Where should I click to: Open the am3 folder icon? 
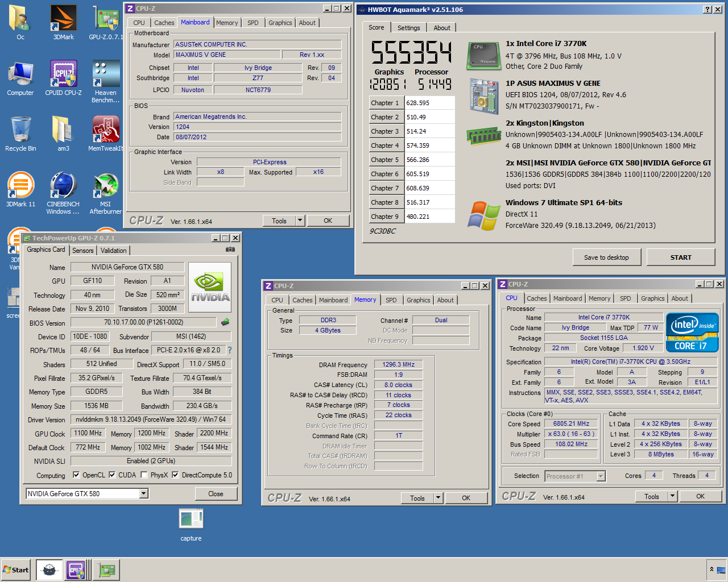(x=63, y=133)
